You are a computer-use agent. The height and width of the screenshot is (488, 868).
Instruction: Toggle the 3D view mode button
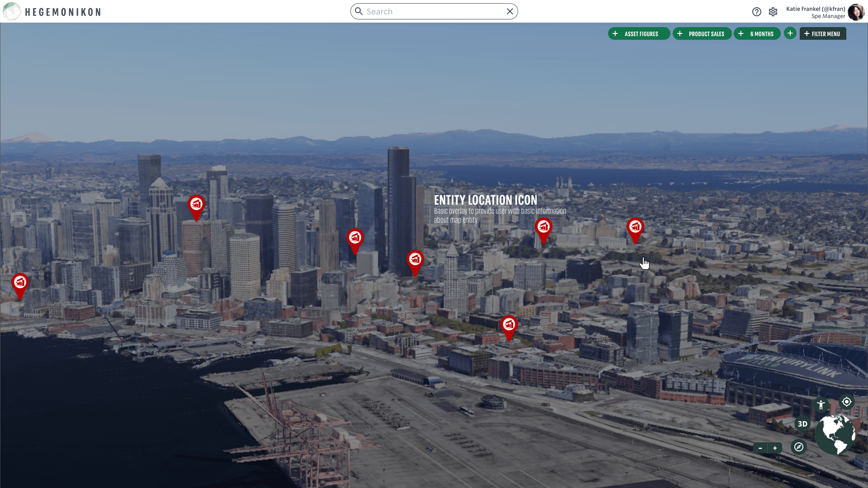(x=802, y=424)
